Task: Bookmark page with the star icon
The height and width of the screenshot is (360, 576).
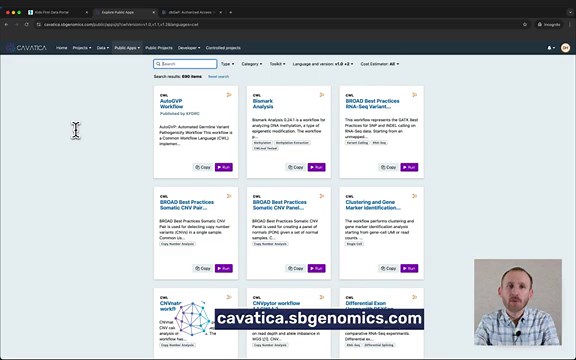Action: (525, 25)
